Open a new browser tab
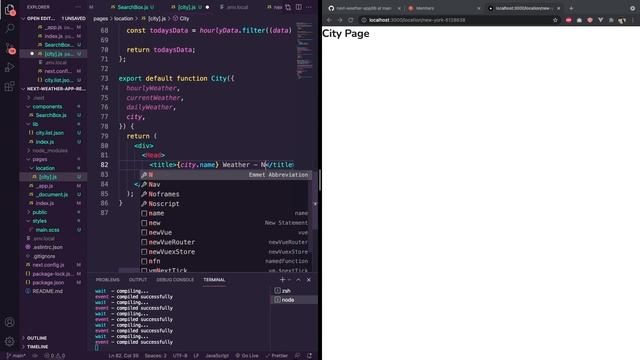This screenshot has width=640, height=360. pyautogui.click(x=571, y=8)
